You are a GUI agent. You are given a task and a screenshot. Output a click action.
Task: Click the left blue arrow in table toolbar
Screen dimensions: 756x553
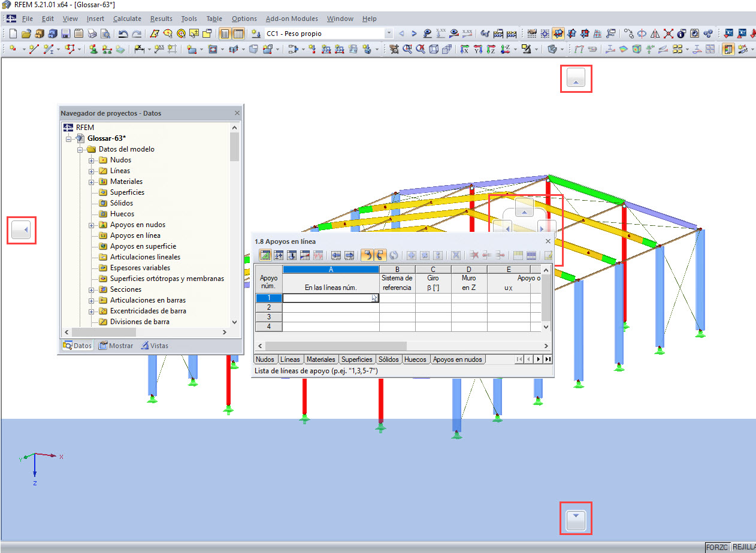coord(336,255)
